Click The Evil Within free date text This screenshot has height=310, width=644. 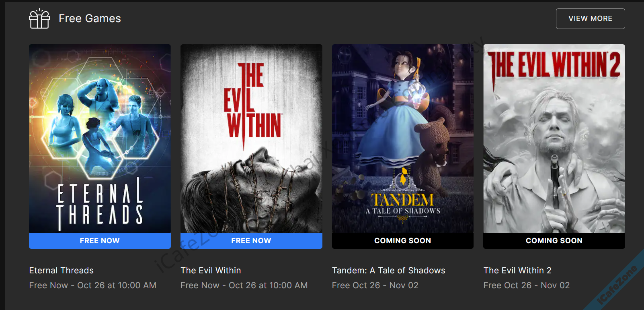(244, 285)
